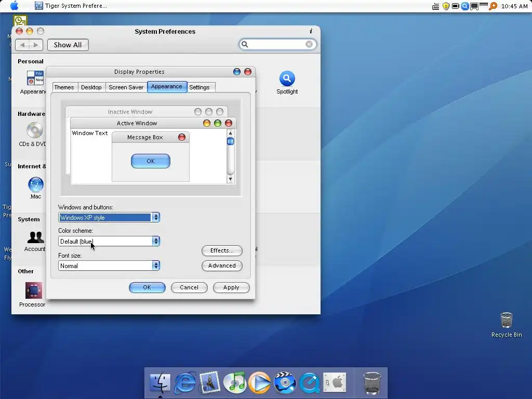Open the orange media player dock icon
This screenshot has width=532, height=399.
point(260,383)
